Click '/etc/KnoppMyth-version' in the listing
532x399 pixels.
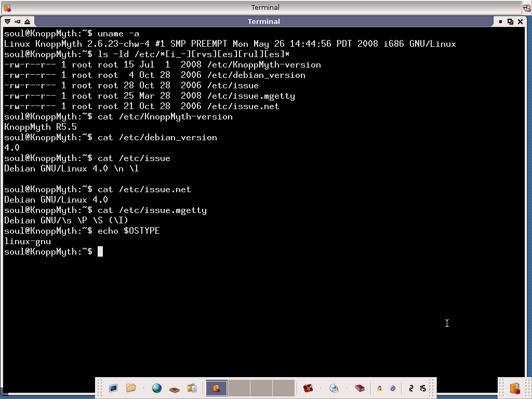264,65
